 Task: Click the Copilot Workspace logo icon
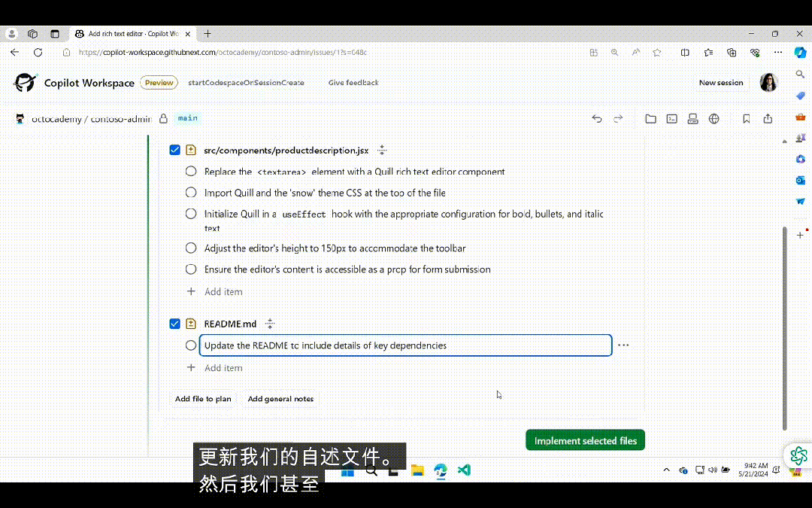click(x=25, y=83)
